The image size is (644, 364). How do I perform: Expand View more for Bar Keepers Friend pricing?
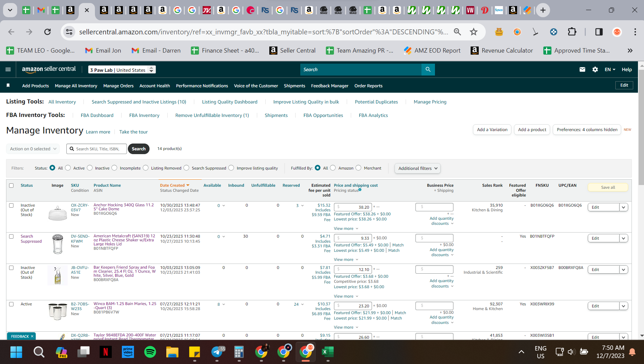tap(346, 296)
